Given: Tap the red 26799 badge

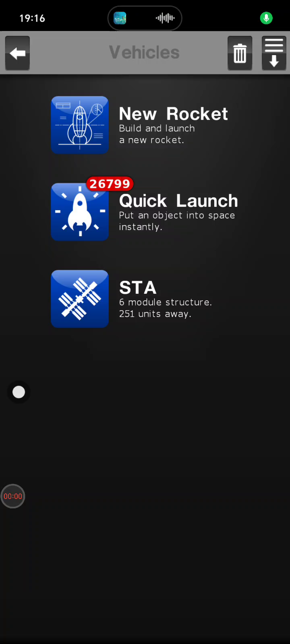Looking at the screenshot, I should click(x=110, y=184).
